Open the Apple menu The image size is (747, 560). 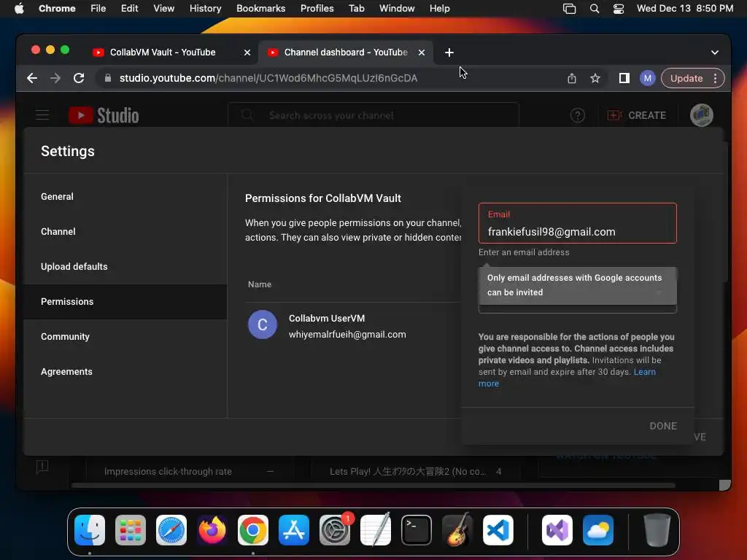19,9
